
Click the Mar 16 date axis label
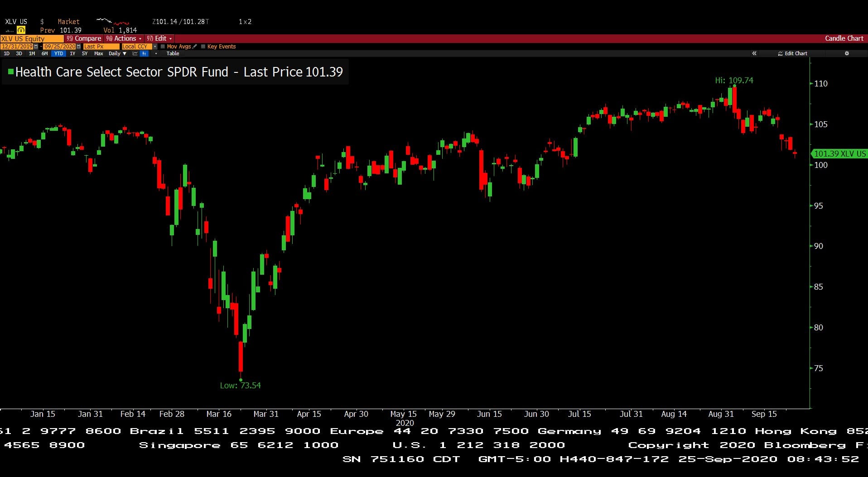tap(219, 414)
